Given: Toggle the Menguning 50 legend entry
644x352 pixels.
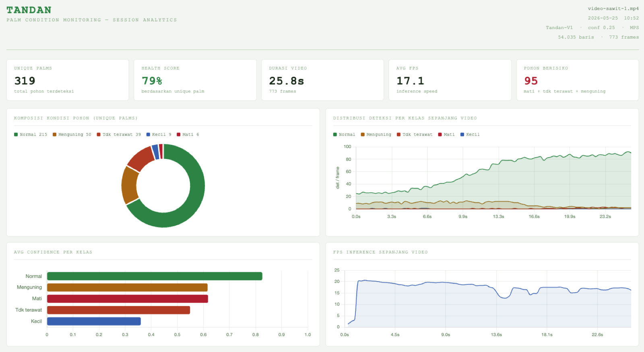Looking at the screenshot, I should 72,135.
